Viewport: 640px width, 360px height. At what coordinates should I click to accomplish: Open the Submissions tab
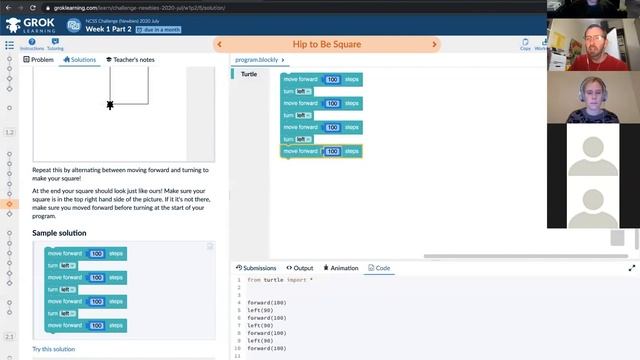pyautogui.click(x=256, y=268)
